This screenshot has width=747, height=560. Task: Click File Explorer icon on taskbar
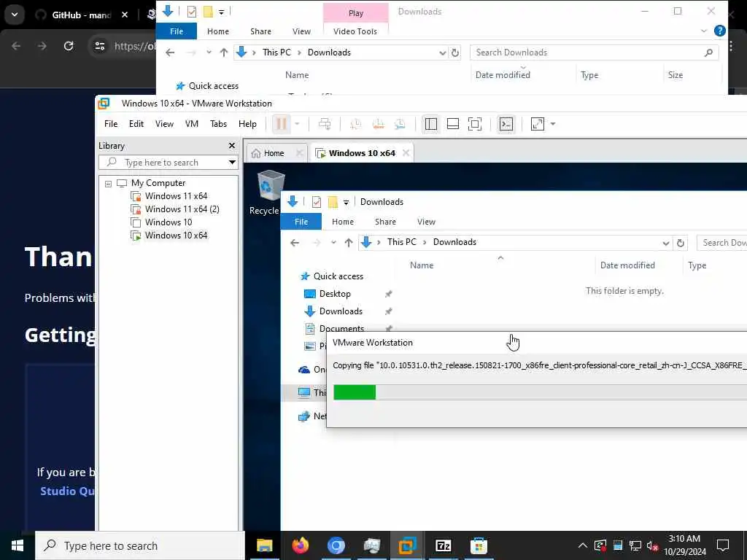click(x=265, y=545)
